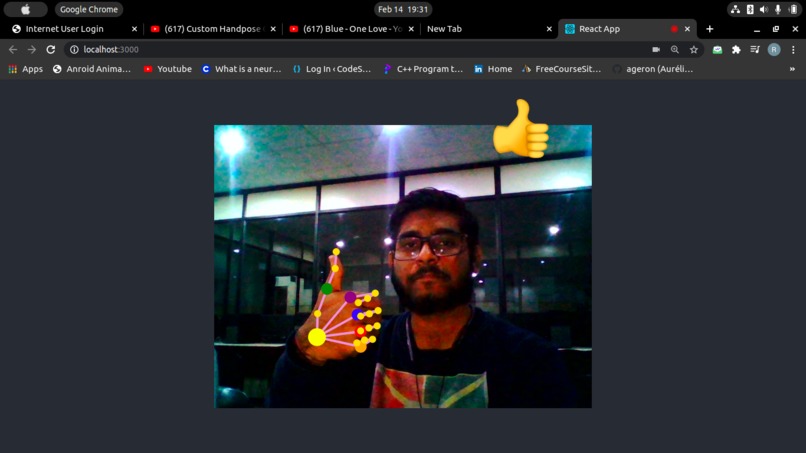Viewport: 806px width, 453px height.
Task: Open the Anroid Anima... bookmark
Action: point(92,69)
